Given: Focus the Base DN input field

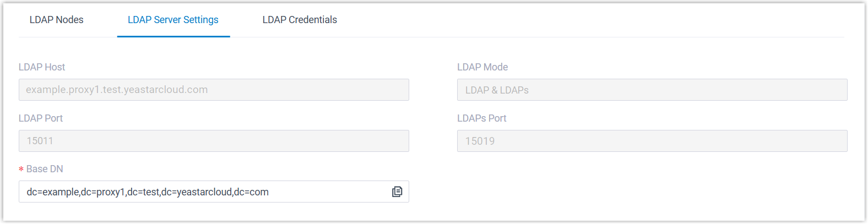Looking at the screenshot, I should [204, 192].
